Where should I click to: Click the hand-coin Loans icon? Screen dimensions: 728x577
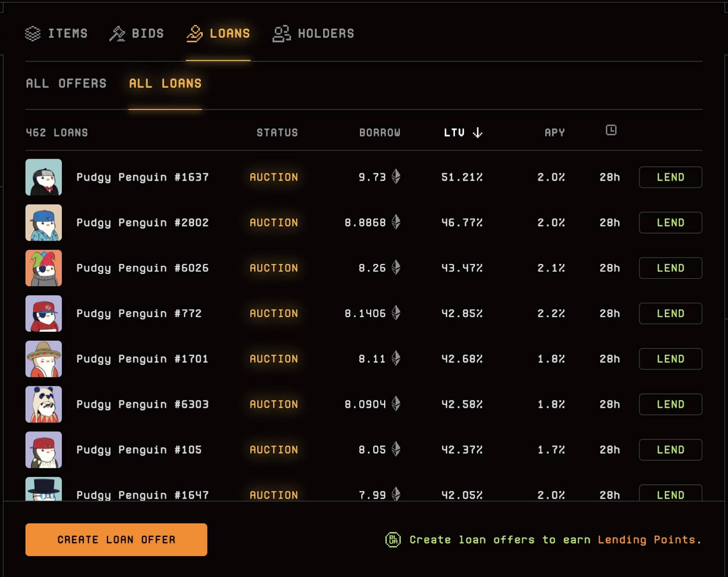[194, 34]
